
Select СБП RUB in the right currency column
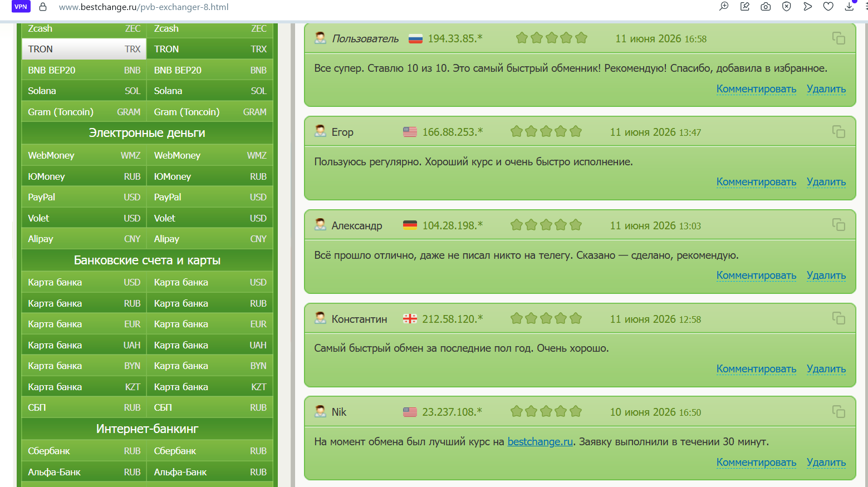pyautogui.click(x=210, y=407)
